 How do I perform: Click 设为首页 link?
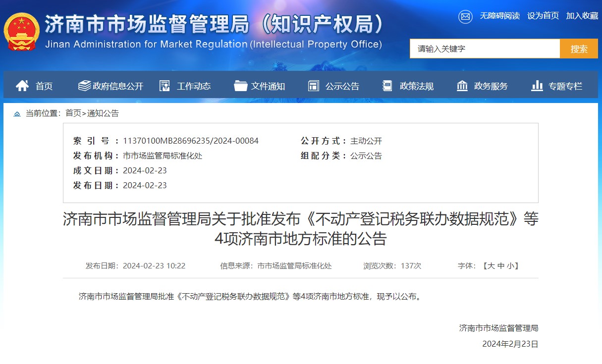(x=543, y=16)
